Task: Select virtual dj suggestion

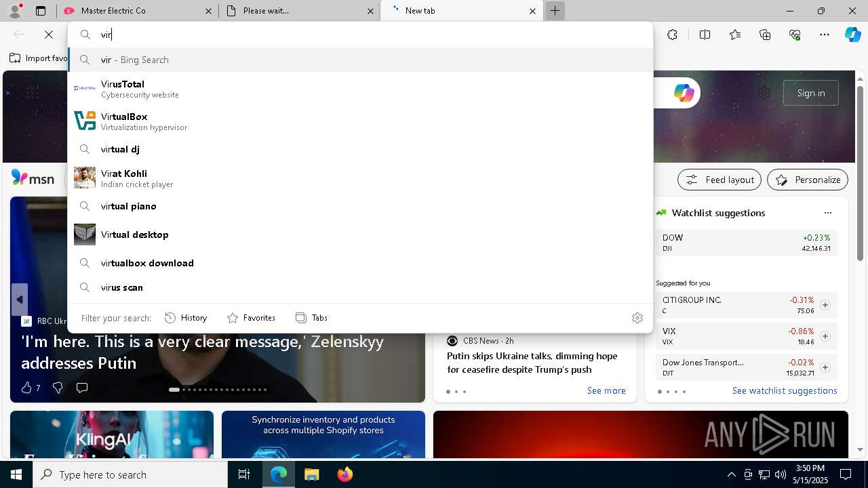Action: 360,149
